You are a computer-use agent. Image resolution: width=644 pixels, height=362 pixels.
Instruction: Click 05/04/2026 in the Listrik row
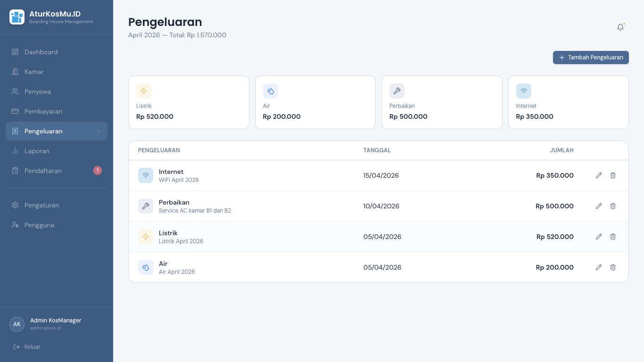point(382,237)
